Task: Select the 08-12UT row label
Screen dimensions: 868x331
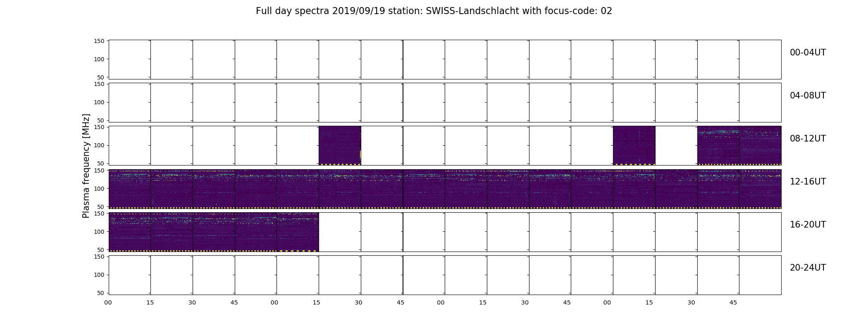Action: point(808,139)
